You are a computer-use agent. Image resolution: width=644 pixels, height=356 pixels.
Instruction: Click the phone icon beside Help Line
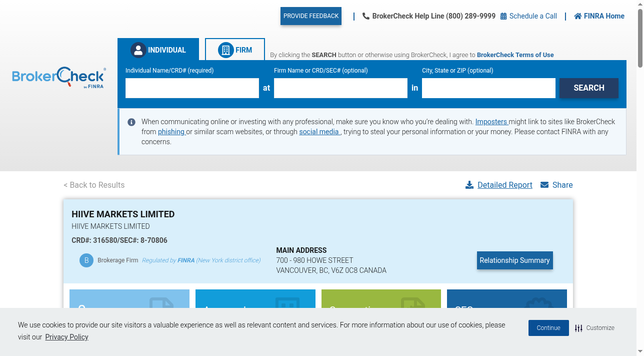(366, 16)
